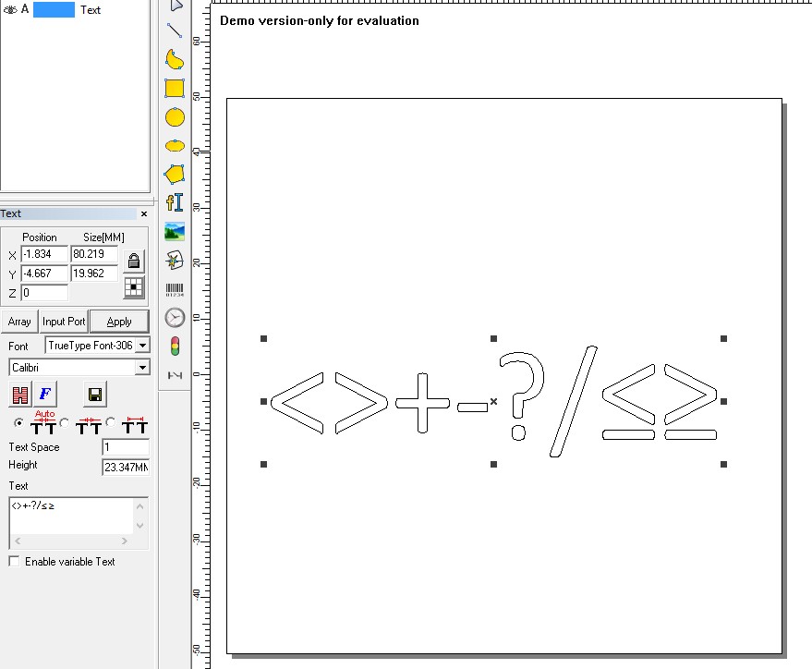Select the Line drawing tool
This screenshot has height=669, width=812.
click(174, 30)
